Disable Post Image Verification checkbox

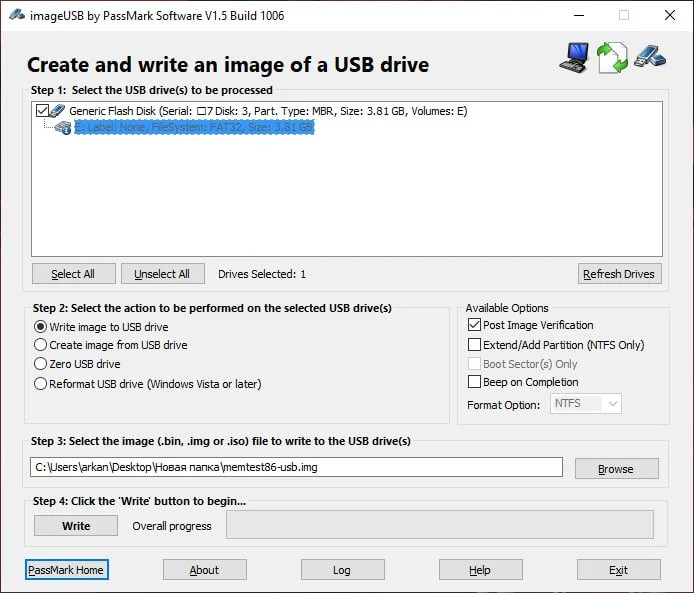pyautogui.click(x=474, y=325)
